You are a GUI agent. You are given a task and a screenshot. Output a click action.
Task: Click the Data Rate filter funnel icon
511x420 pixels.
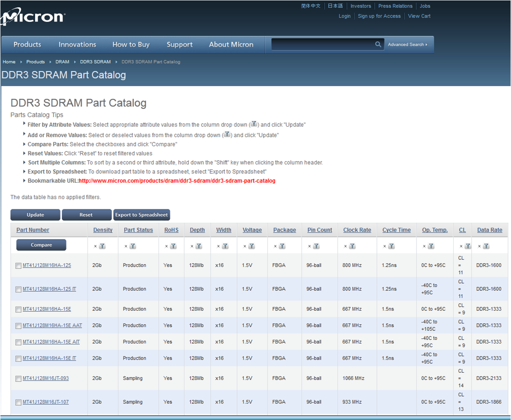tap(486, 246)
